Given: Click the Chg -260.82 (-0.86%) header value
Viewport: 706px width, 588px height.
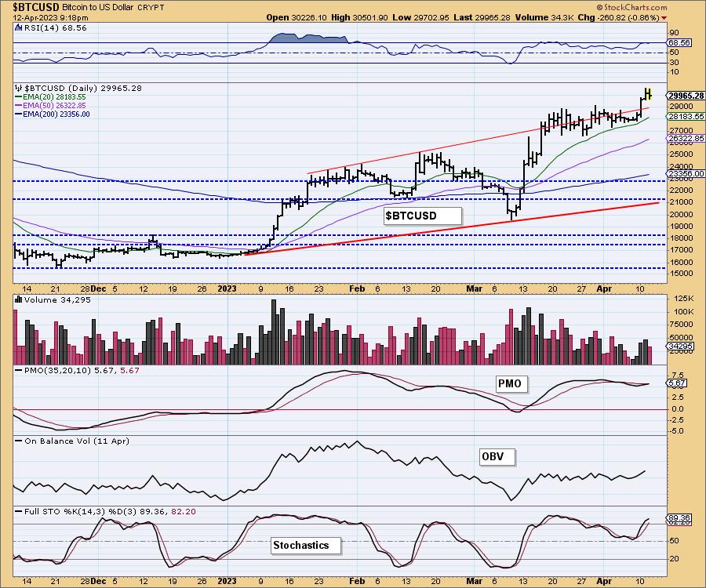Looking at the screenshot, I should pos(618,17).
